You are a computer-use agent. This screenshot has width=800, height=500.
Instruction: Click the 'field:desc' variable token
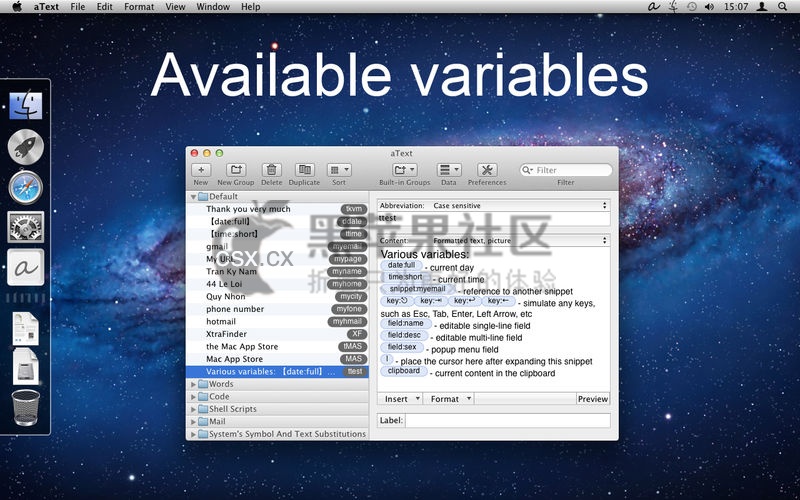(x=405, y=335)
